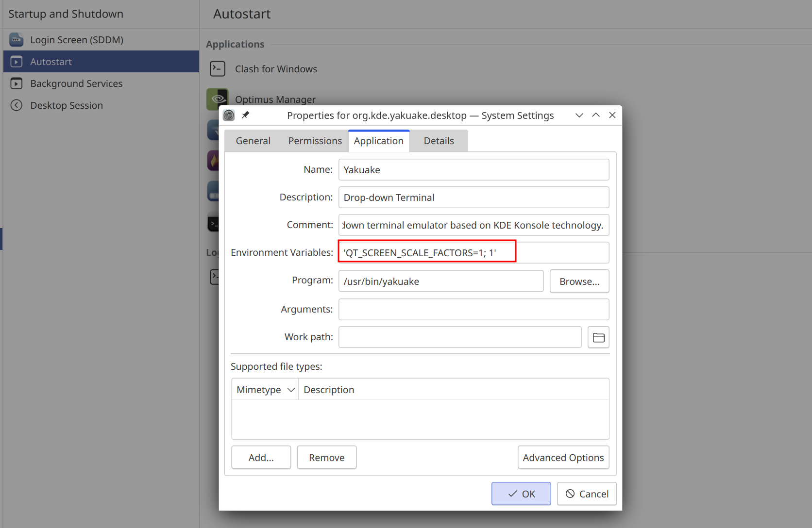The image size is (812, 528).
Task: Click the Clash for Windows terminal icon
Action: coord(218,69)
